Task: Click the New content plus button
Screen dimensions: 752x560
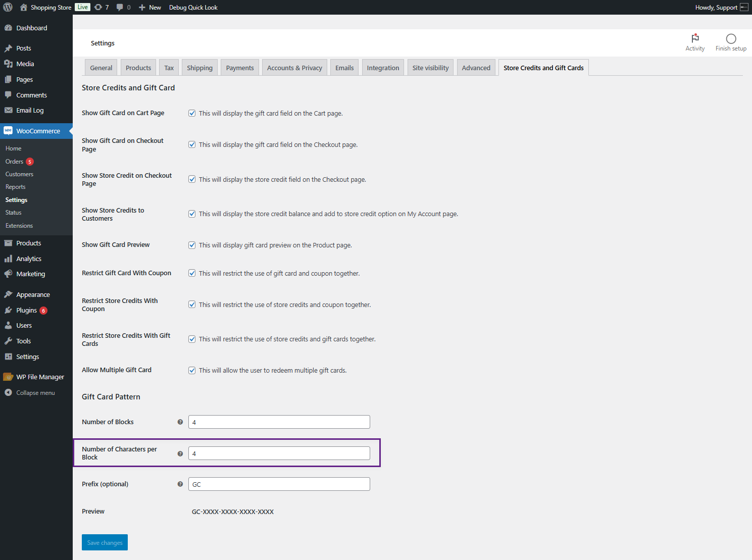Action: point(150,7)
